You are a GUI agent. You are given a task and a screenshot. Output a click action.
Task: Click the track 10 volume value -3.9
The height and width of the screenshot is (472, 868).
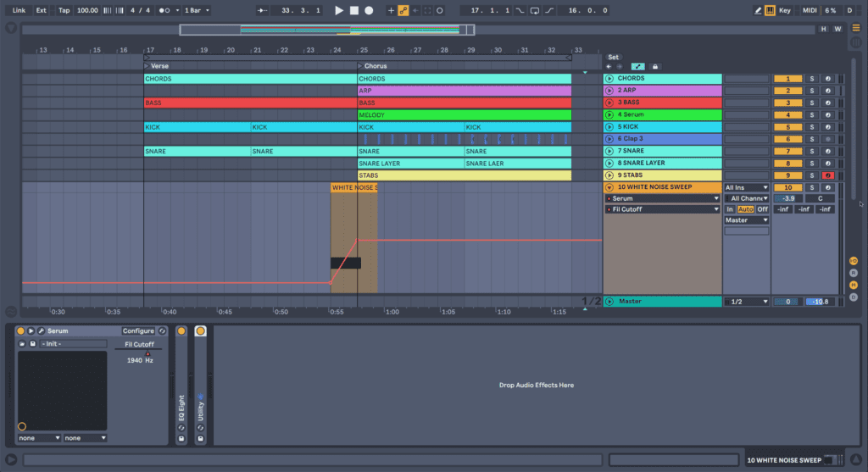click(788, 198)
